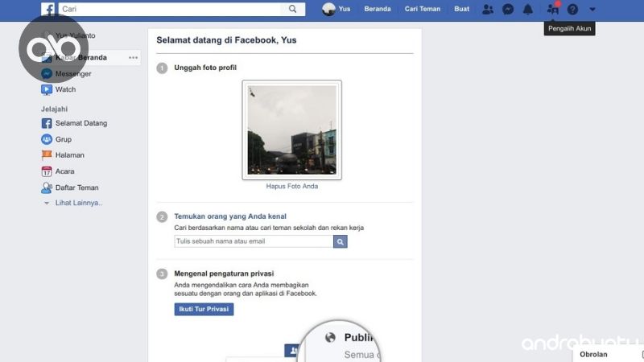Open the Messenger icon in the top bar
Screen dimensions: 644x362
[x=508, y=9]
